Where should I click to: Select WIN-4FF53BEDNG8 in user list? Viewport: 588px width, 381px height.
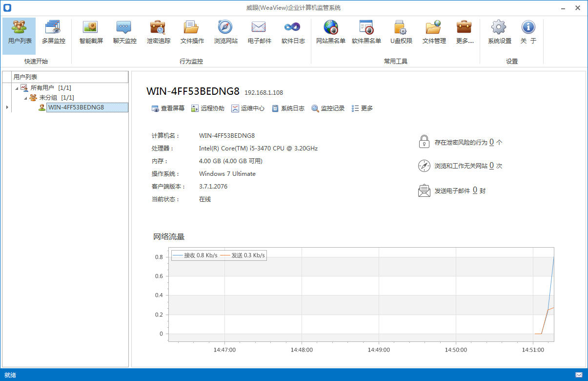[76, 107]
